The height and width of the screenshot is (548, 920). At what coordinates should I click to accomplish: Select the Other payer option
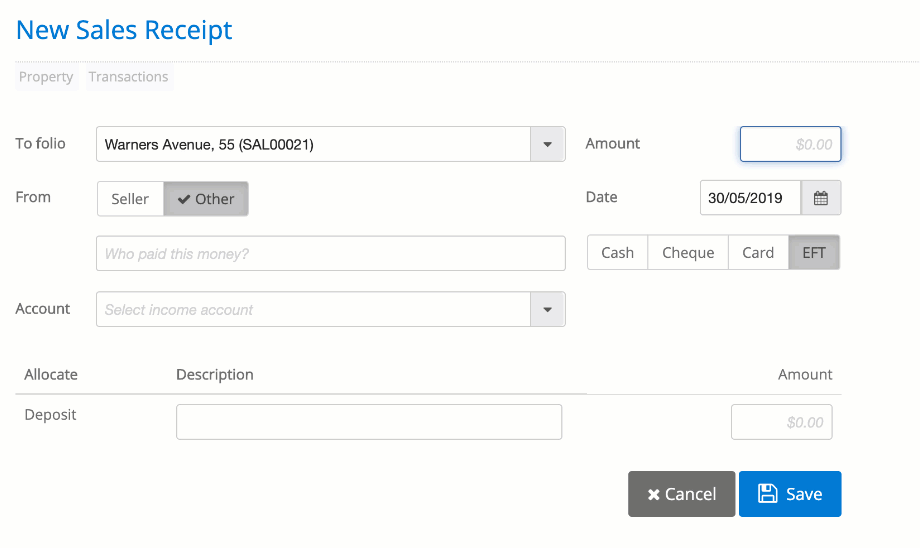click(206, 199)
